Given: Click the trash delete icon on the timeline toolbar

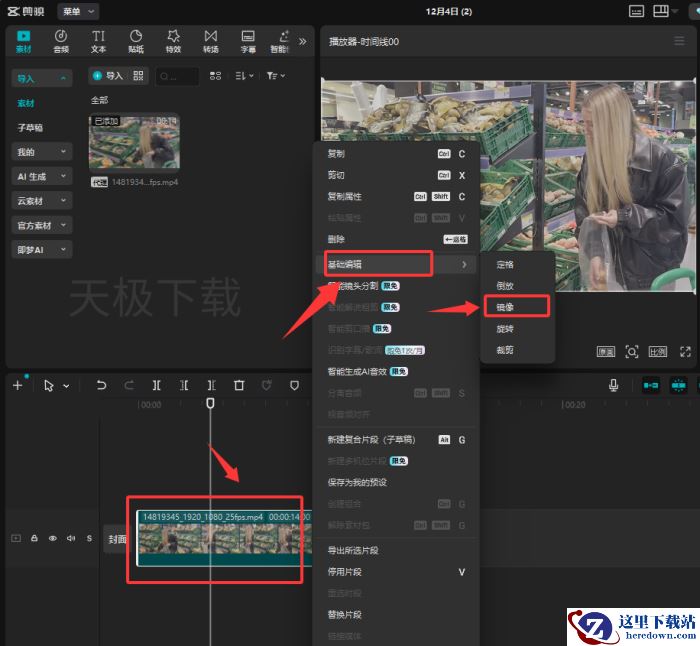Looking at the screenshot, I should click(239, 385).
